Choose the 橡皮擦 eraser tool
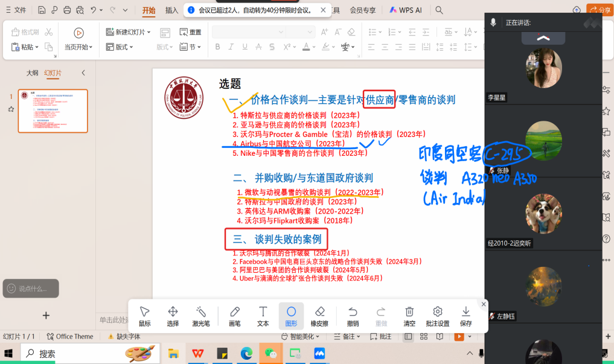614x364 pixels. coord(320,316)
